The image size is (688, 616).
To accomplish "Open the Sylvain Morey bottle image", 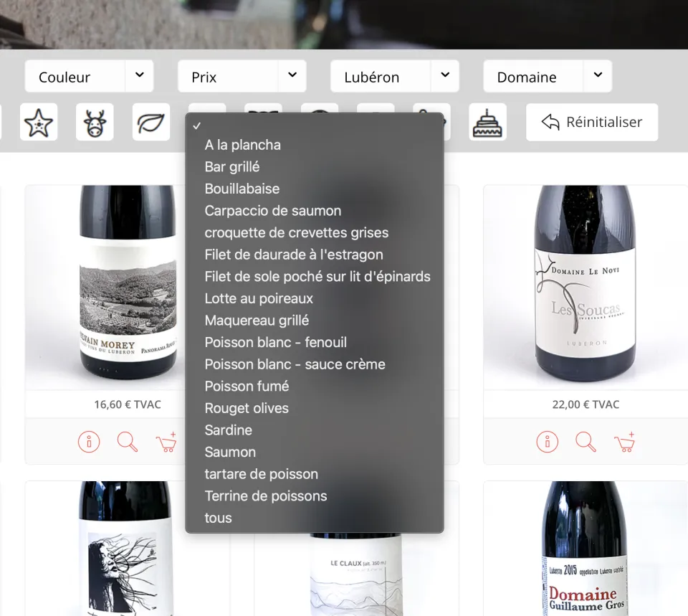I will 128,283.
